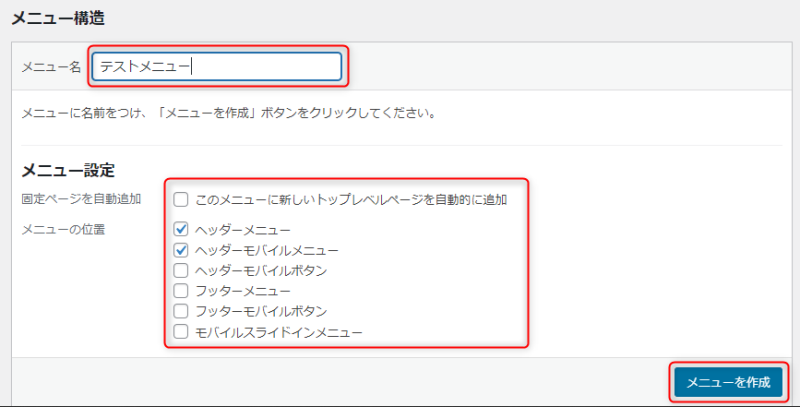Click the メニューを作成 button
This screenshot has width=800, height=407.
pos(728,382)
